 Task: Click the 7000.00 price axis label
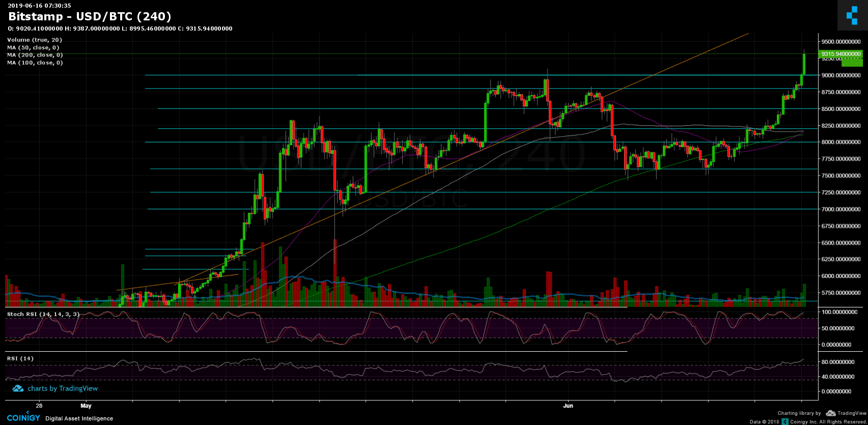(x=840, y=209)
